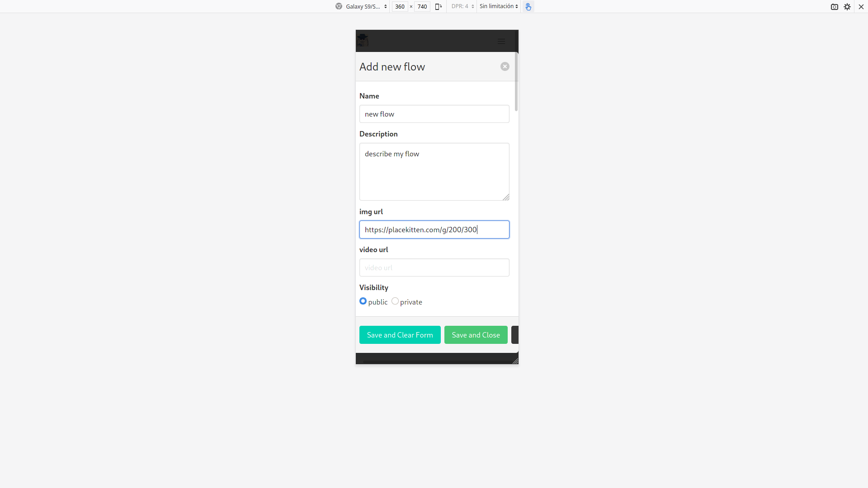Screen dimensions: 868x488
Task: Select the private visibility radio
Action: [x=395, y=301]
